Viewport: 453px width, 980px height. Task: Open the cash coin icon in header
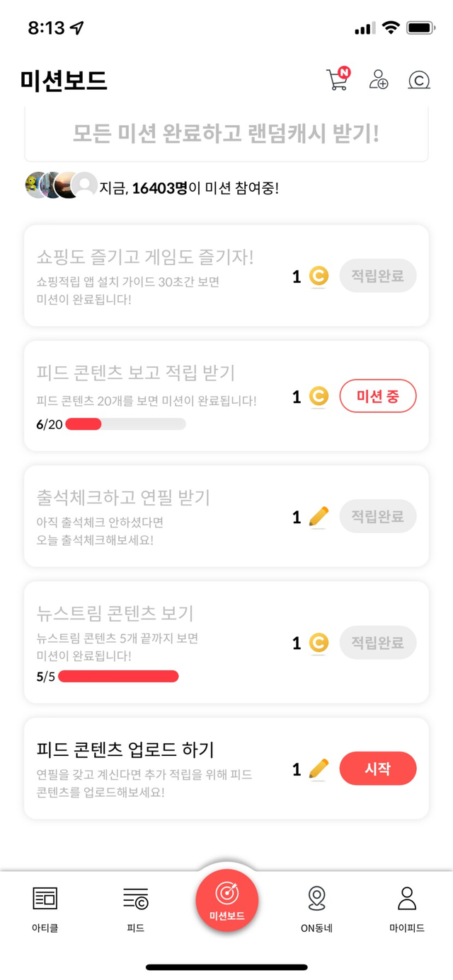point(419,80)
